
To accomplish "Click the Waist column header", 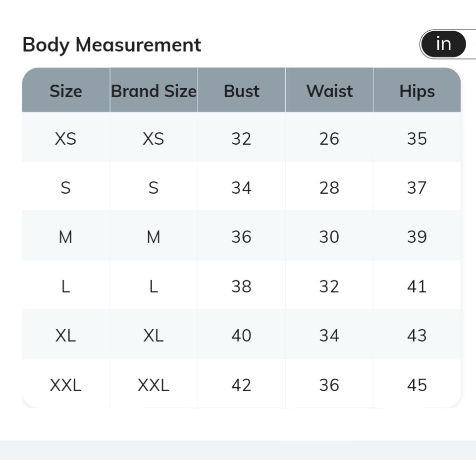I will (329, 90).
